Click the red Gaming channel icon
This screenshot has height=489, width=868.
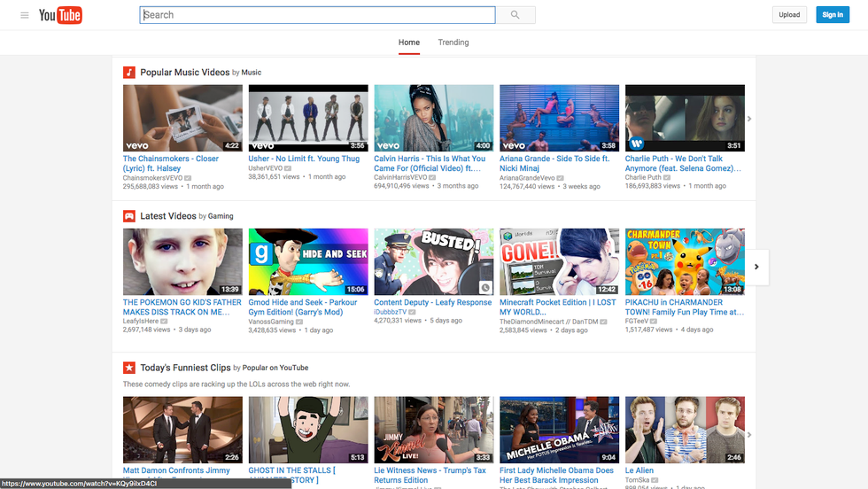pos(129,216)
